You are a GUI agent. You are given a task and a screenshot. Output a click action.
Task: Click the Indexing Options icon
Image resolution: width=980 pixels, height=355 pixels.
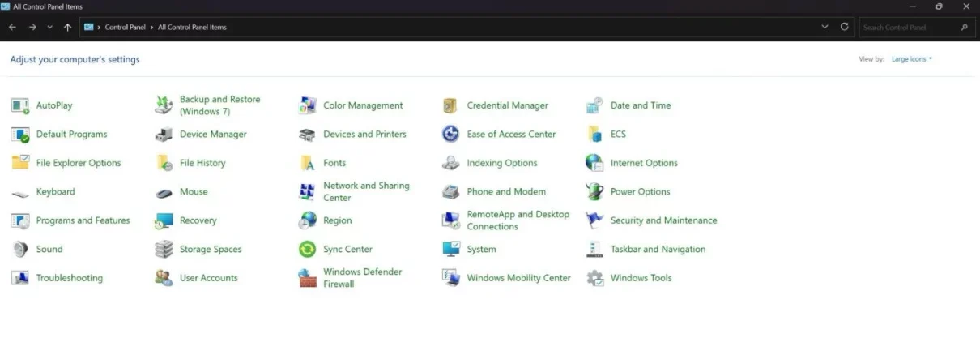click(x=451, y=163)
